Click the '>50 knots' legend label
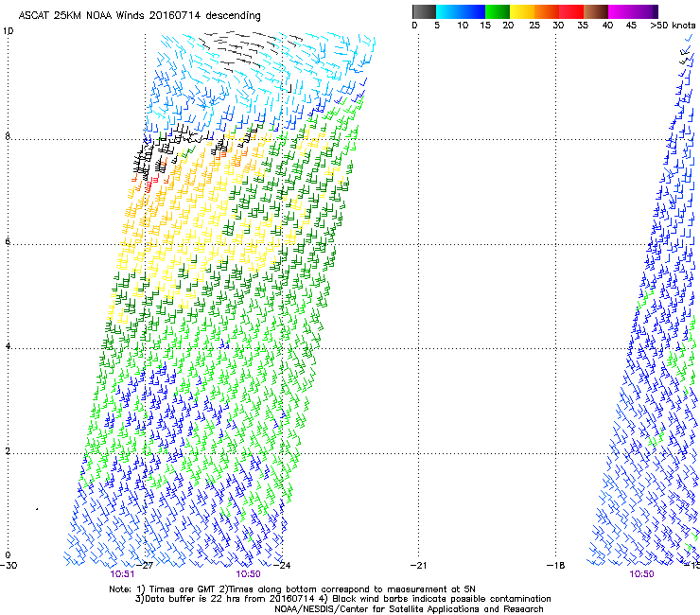700x615 pixels. pos(673,26)
